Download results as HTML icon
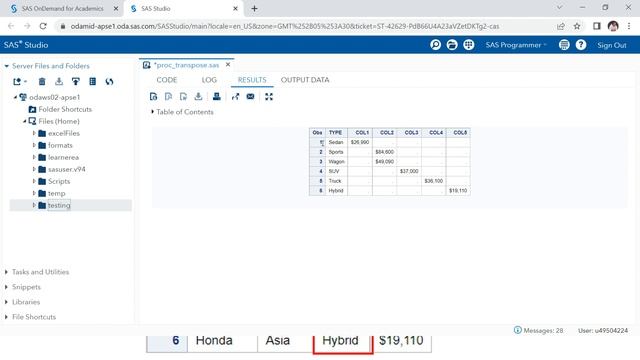This screenshot has width=640, height=360. click(153, 97)
